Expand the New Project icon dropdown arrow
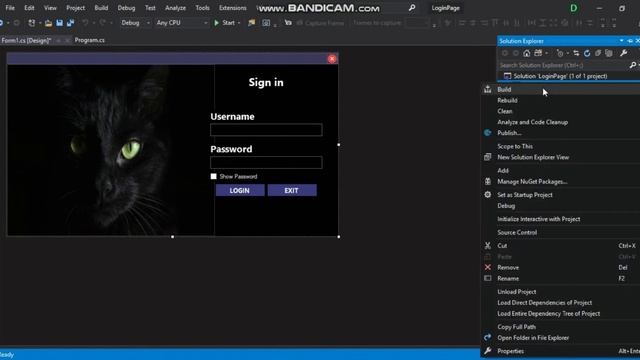Viewport: 640px width, 360px height. coord(40,23)
